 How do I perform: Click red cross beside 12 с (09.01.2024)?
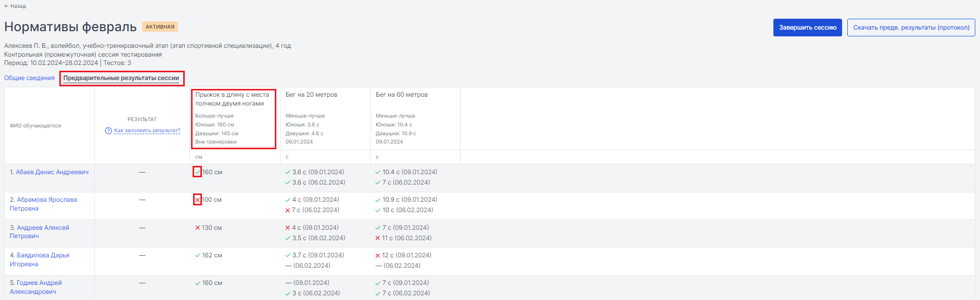click(x=378, y=255)
